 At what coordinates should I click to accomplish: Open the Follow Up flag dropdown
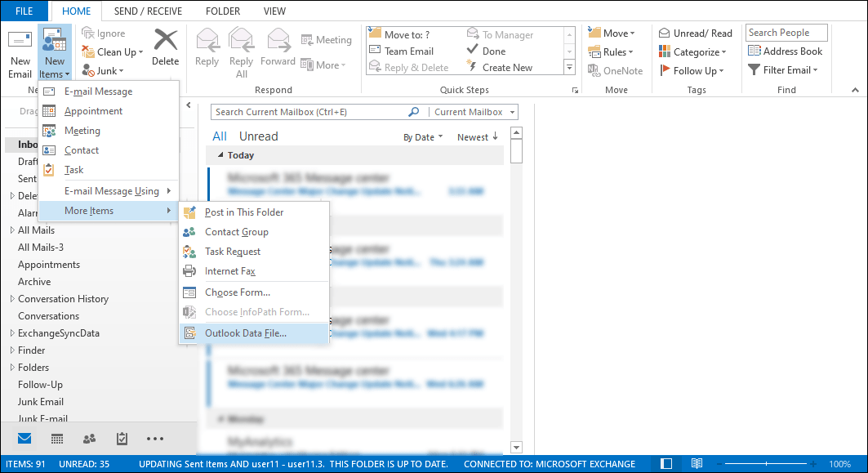click(x=692, y=71)
